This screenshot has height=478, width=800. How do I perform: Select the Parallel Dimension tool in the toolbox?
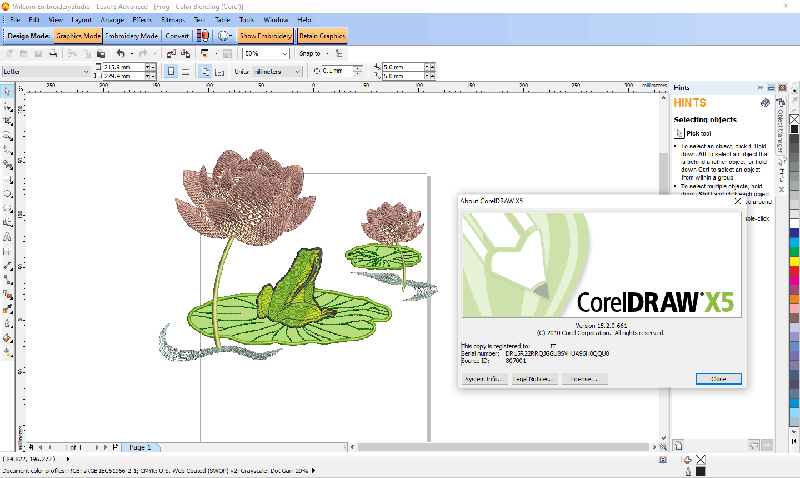[x=7, y=266]
